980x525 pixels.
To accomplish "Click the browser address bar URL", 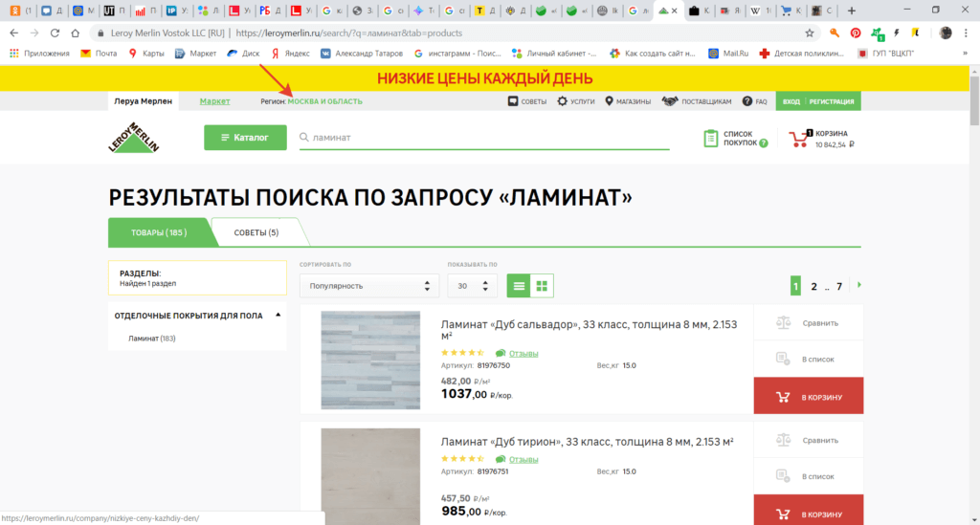I will pyautogui.click(x=348, y=33).
